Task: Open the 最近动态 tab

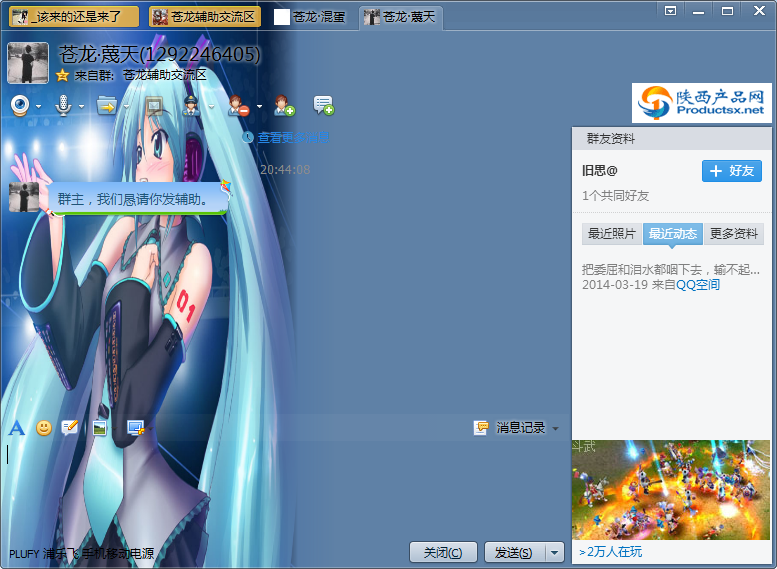Action: [672, 233]
